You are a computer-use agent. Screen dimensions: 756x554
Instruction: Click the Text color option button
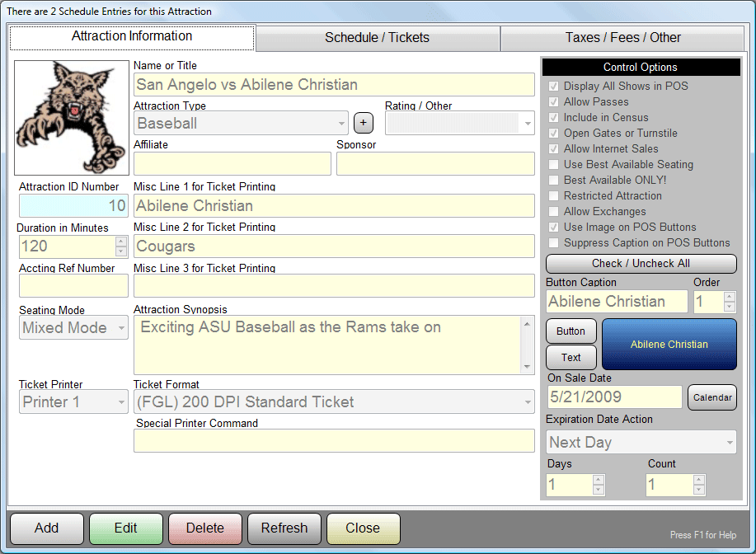click(571, 357)
